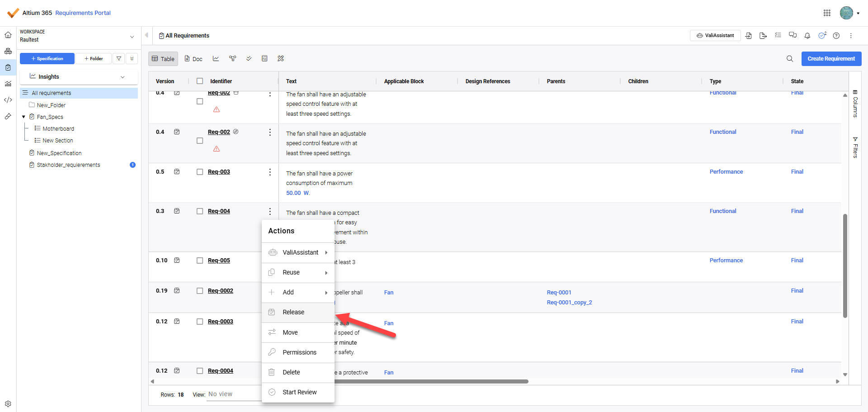Screen dimensions: 868x412
Task: Toggle the select-all checkbox in header
Action: (200, 81)
